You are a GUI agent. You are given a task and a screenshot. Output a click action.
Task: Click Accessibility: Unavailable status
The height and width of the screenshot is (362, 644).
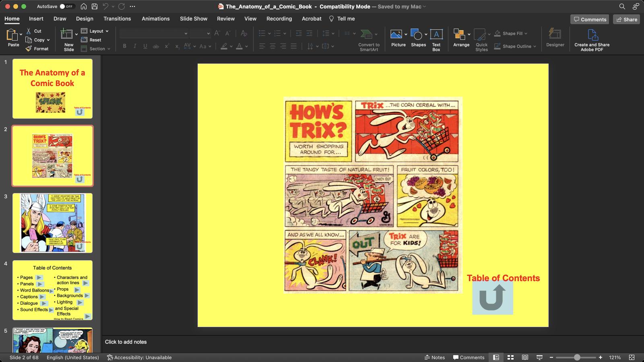click(x=139, y=357)
